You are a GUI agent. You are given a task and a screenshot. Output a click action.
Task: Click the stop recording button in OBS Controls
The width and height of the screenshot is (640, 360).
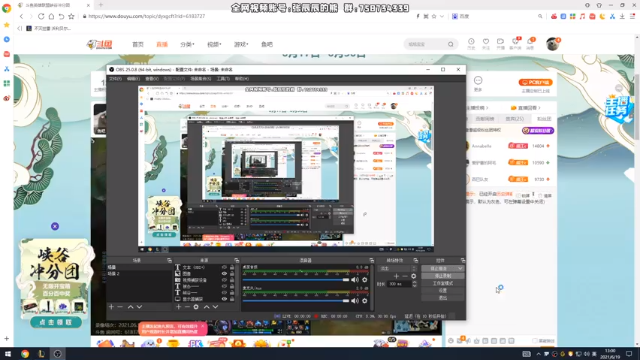tap(442, 276)
